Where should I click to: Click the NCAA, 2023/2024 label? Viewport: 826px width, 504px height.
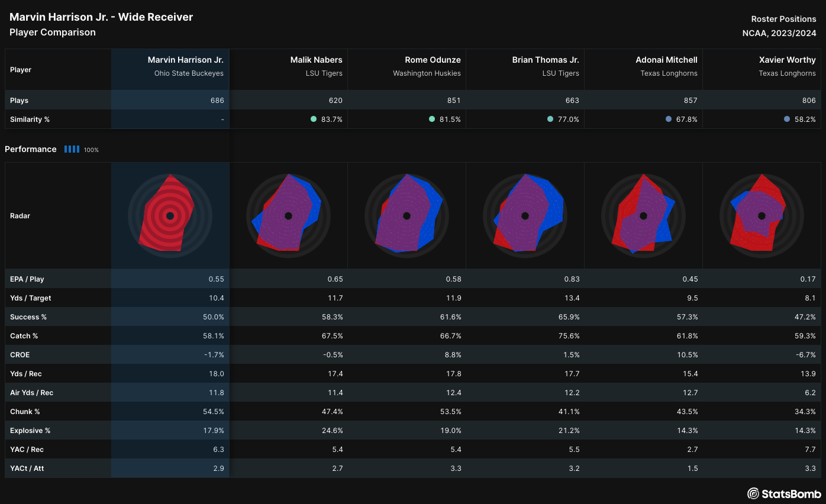(779, 33)
